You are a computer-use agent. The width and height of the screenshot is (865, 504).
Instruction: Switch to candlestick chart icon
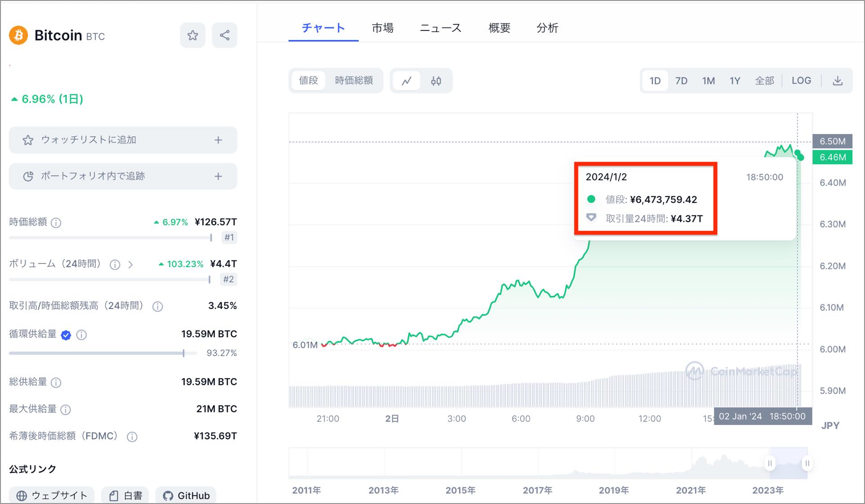tap(436, 81)
